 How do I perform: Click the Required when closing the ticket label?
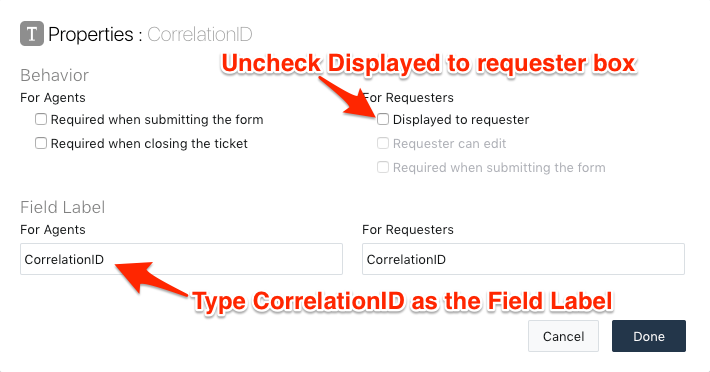(x=149, y=143)
